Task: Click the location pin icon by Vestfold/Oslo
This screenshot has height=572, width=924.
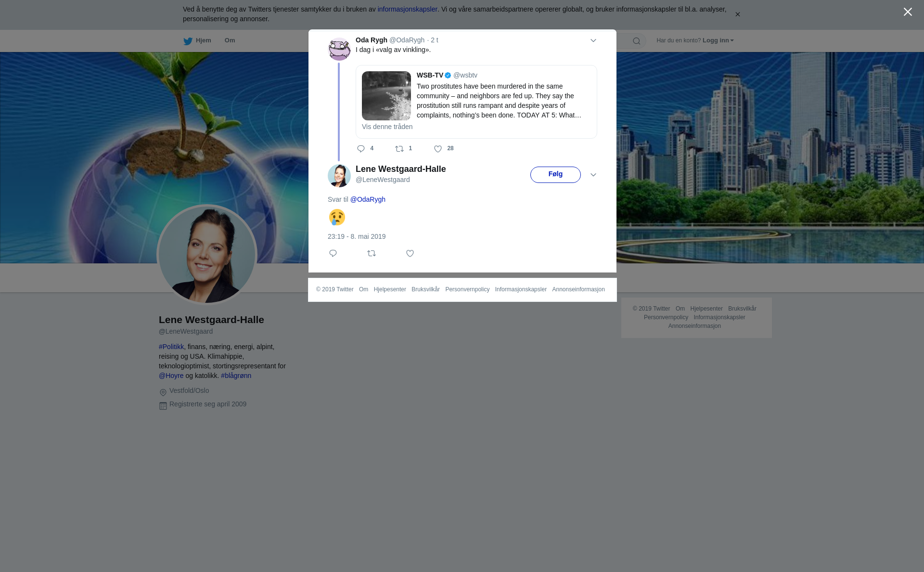Action: (x=163, y=392)
